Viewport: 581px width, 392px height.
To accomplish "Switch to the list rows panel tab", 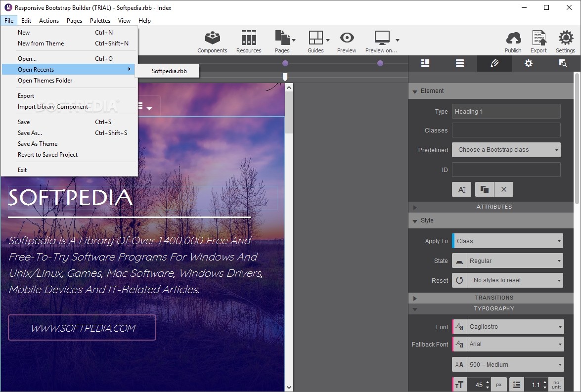I will [x=460, y=63].
